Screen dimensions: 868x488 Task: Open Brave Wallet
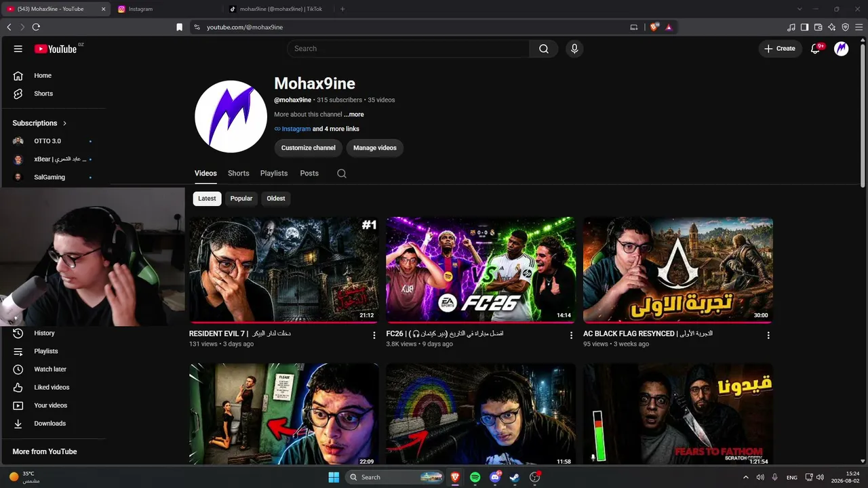coord(818,27)
